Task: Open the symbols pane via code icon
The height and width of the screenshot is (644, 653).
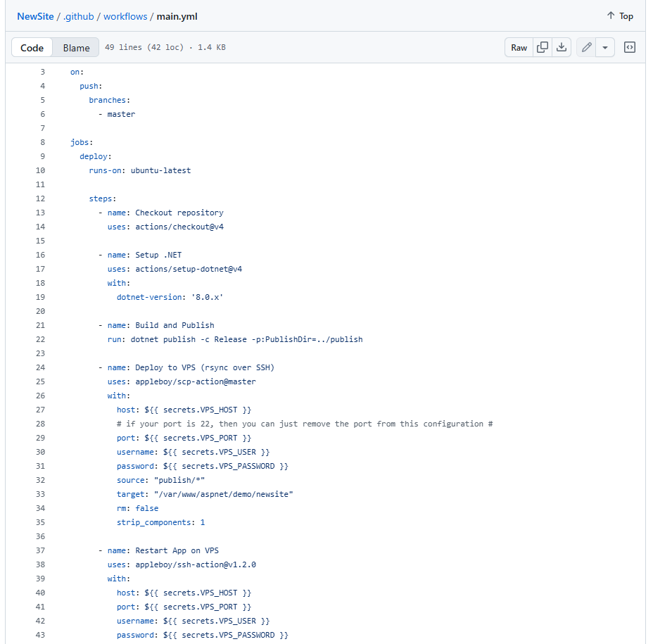Action: [629, 47]
